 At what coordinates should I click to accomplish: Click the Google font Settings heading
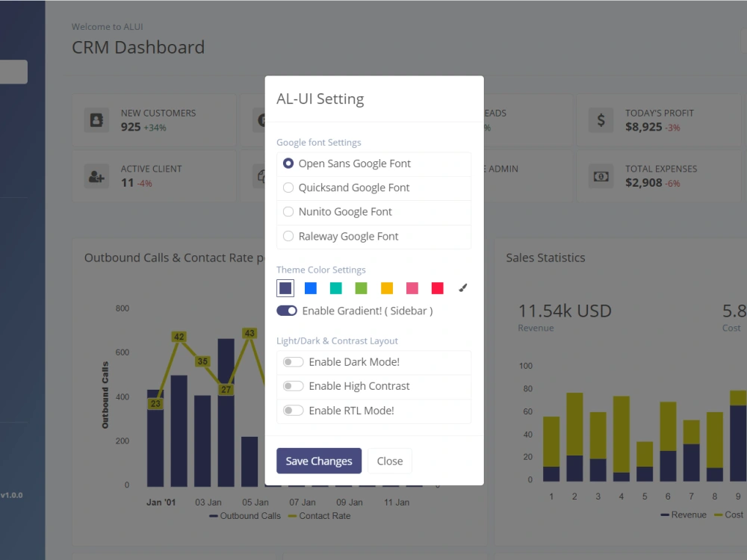tap(319, 143)
